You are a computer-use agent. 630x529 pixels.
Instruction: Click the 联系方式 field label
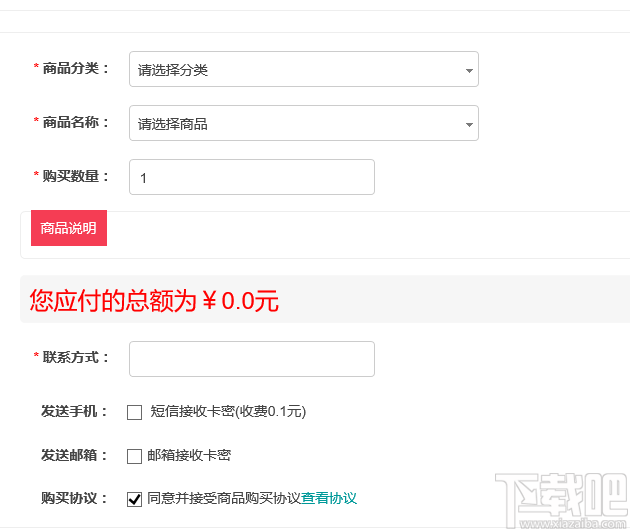coord(75,357)
